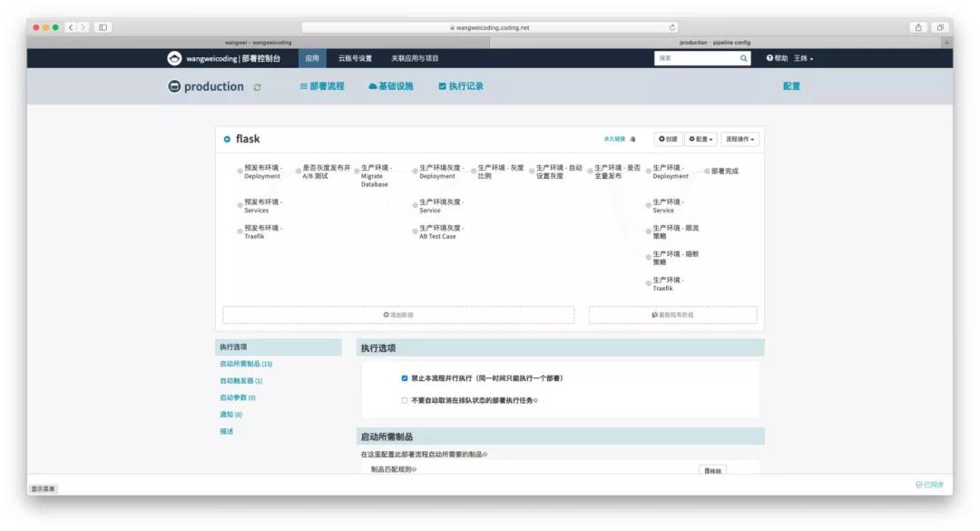
Task: Add a new Safari tab
Action: pyautogui.click(x=947, y=43)
